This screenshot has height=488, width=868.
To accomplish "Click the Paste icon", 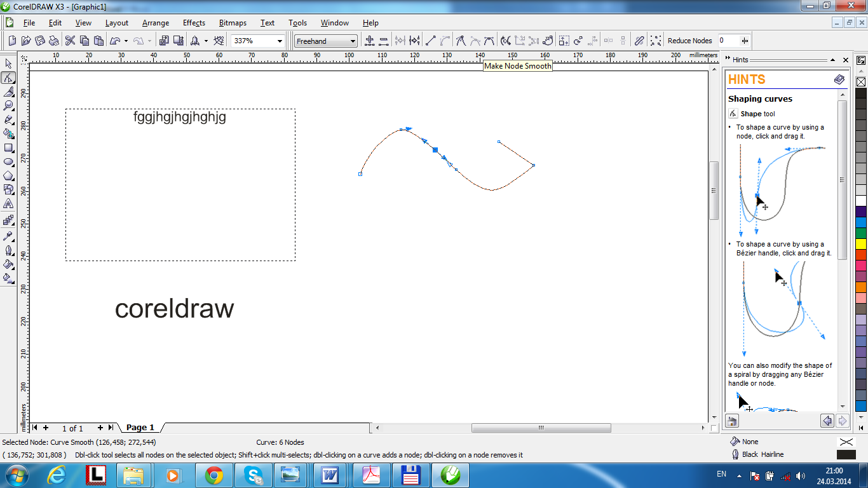I will click(98, 41).
